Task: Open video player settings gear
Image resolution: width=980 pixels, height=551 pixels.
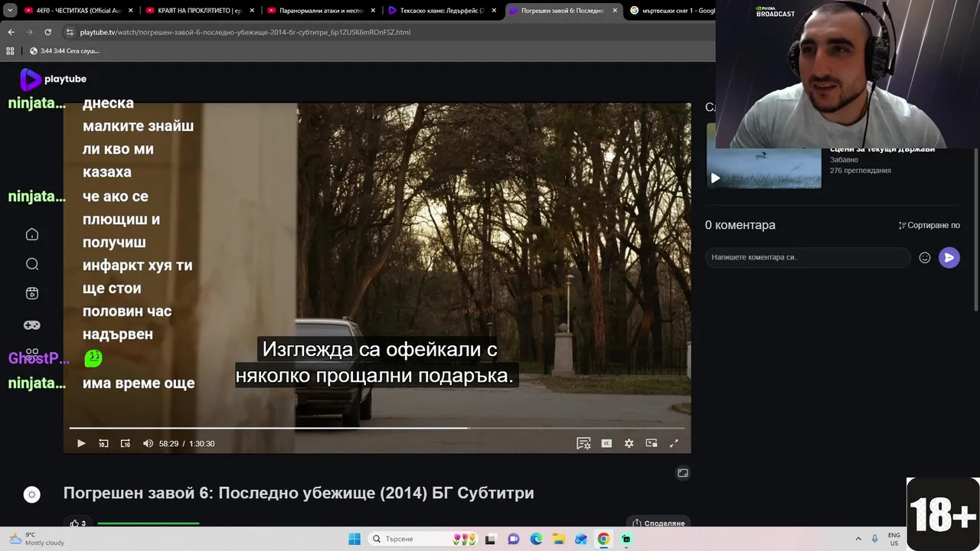Action: [629, 443]
